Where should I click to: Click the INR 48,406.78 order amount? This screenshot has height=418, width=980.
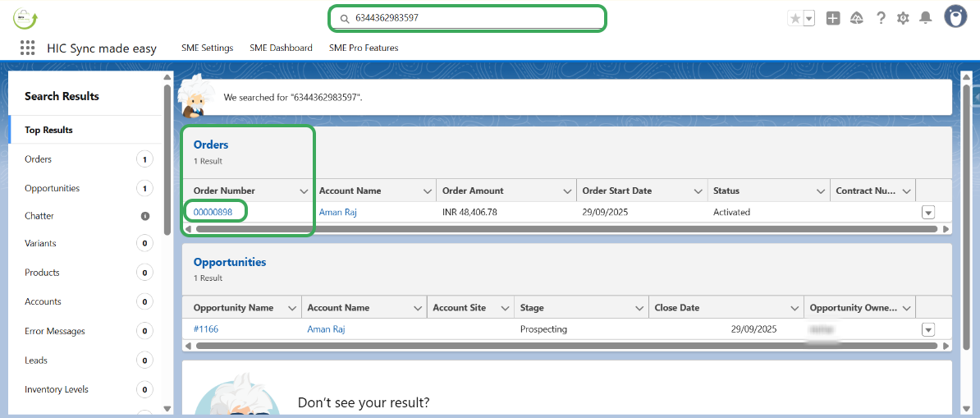point(470,212)
